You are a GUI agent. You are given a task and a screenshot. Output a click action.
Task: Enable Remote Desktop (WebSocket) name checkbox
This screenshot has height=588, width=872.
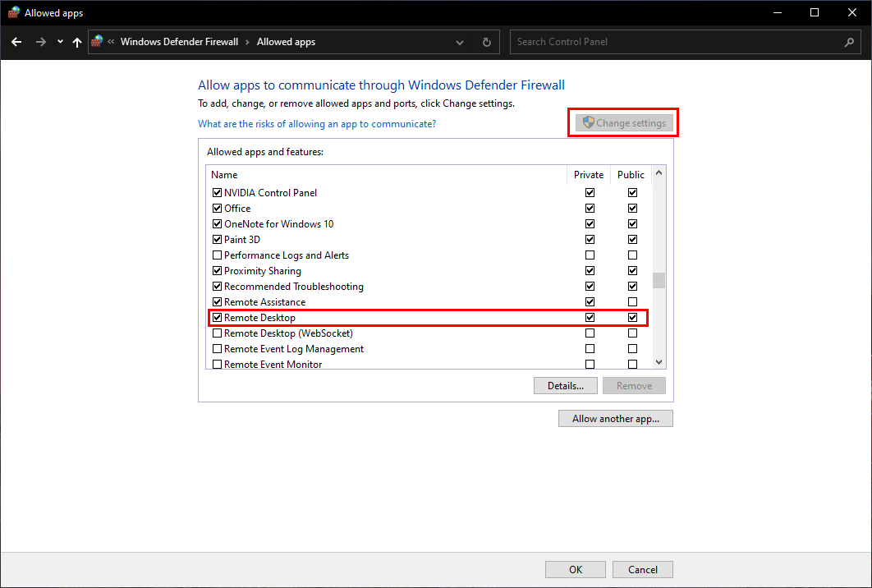218,333
